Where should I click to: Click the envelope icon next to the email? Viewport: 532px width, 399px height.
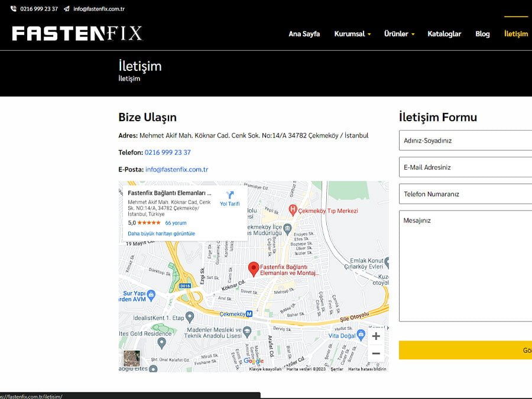[66, 9]
